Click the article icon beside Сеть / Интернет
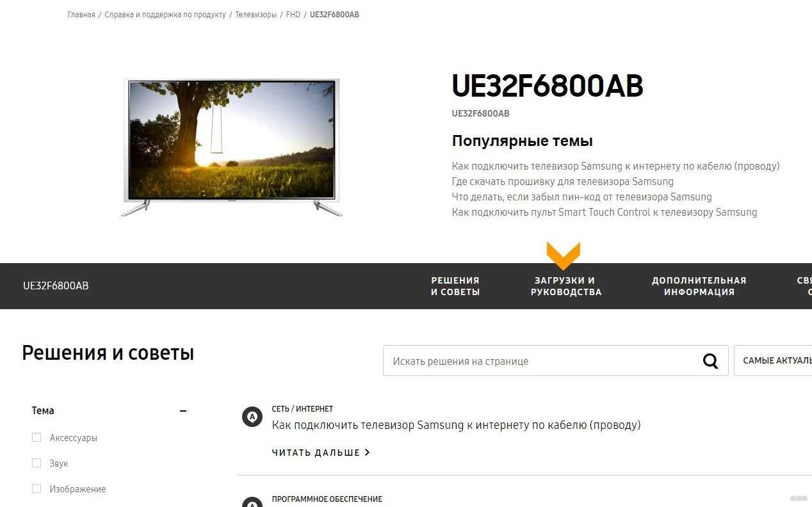812x507 pixels. [x=252, y=417]
